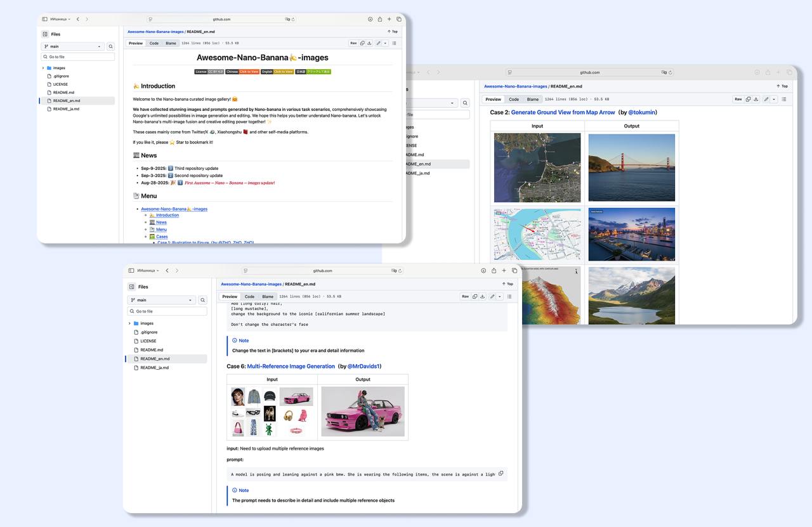Copy raw file icon in top-left window
Viewport: 812px width, 527px height.
(x=362, y=43)
